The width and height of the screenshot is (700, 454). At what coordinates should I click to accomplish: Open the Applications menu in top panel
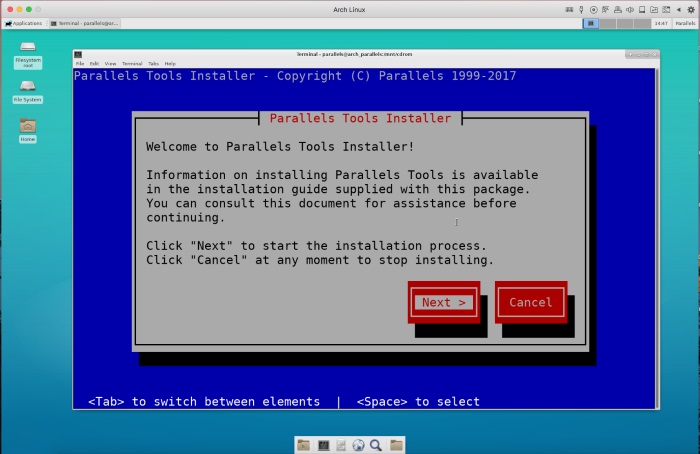[24, 23]
